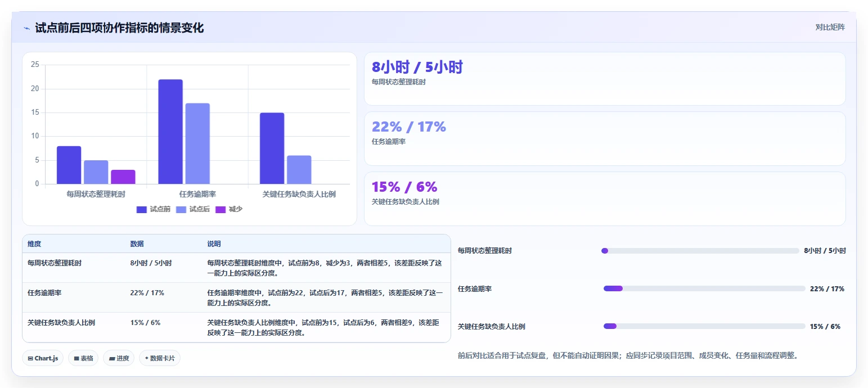This screenshot has height=388, width=868.
Task: Click the 15% / 6% table data cell
Action: tap(146, 322)
